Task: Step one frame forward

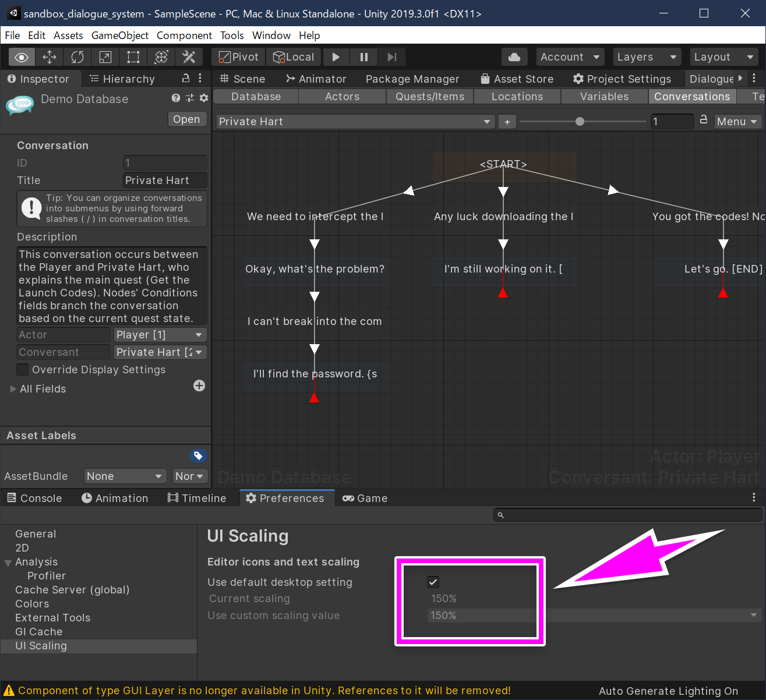Action: [392, 57]
